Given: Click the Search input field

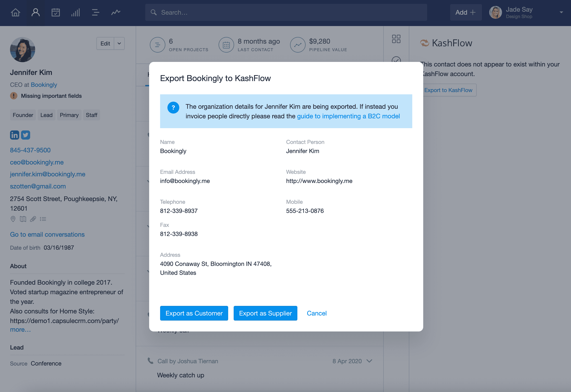Looking at the screenshot, I should point(285,12).
